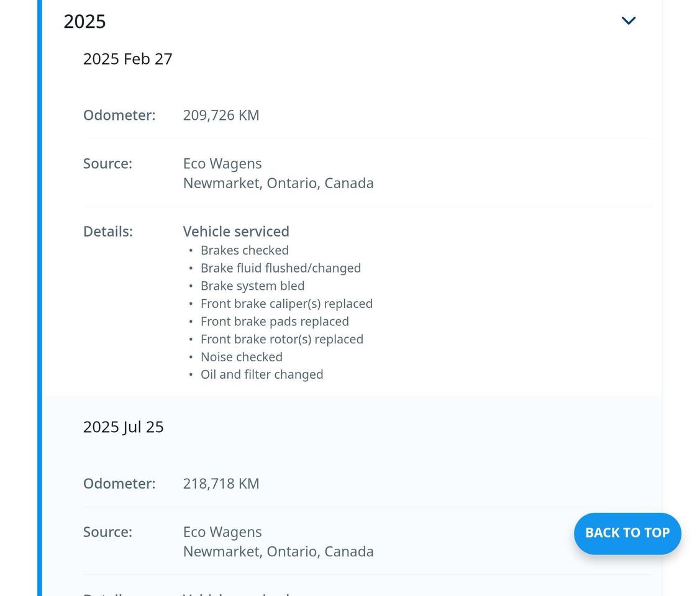Click the Brakes checked item

245,250
